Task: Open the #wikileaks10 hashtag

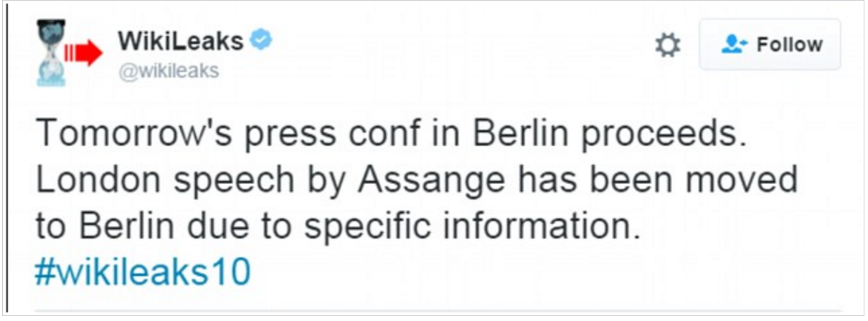Action: coord(143,272)
